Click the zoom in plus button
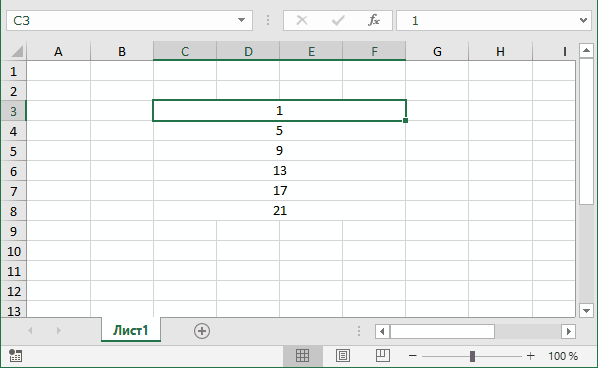Image resolution: width=600 pixels, height=370 pixels. 530,356
